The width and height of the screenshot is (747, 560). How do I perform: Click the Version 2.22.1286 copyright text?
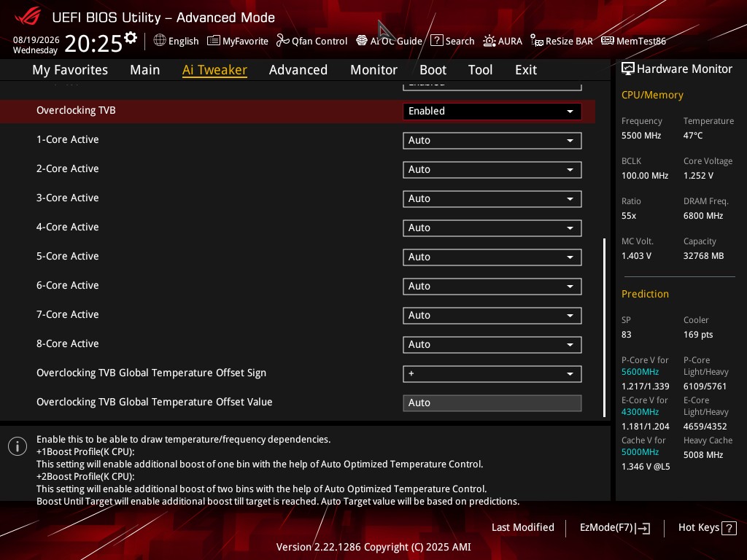(x=373, y=547)
